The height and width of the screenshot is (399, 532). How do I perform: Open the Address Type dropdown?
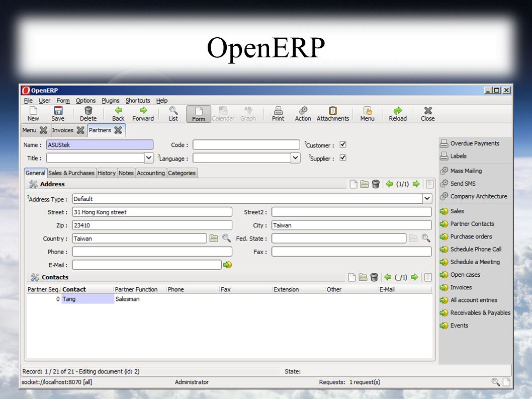[427, 199]
